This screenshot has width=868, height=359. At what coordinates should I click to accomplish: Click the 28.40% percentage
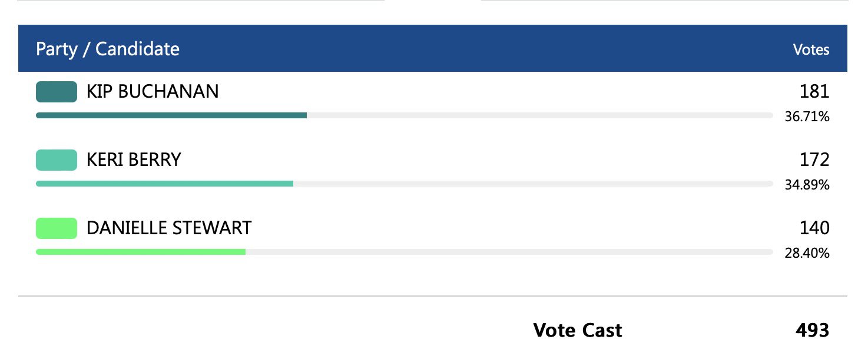(807, 254)
